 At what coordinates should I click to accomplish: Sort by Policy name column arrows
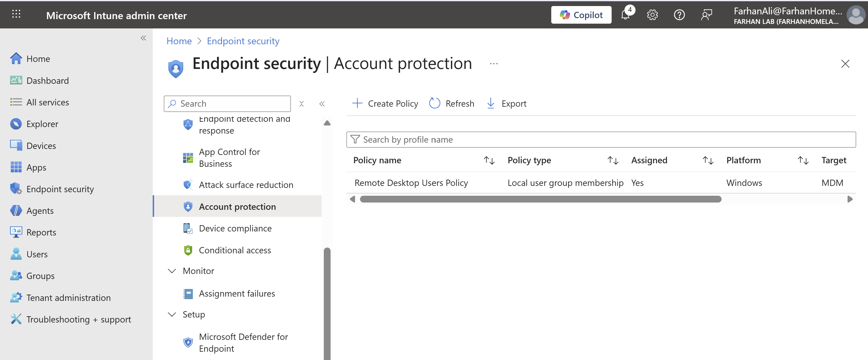tap(489, 161)
